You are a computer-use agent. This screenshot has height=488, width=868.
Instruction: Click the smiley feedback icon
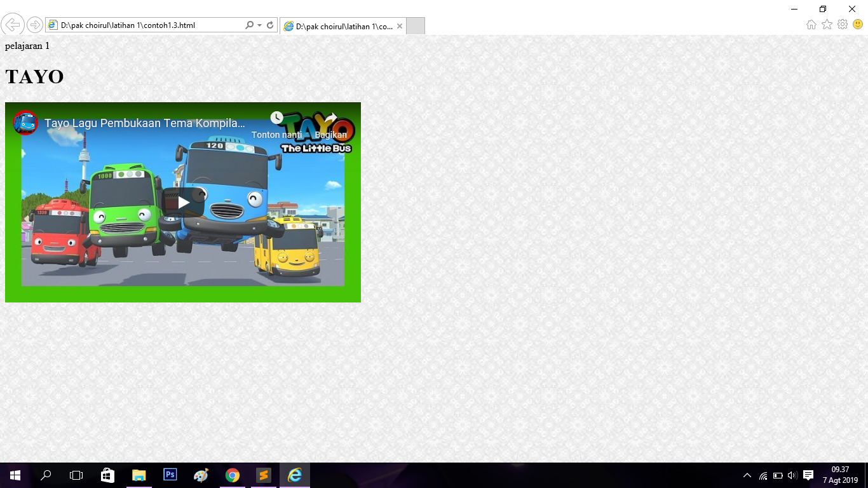pos(858,25)
